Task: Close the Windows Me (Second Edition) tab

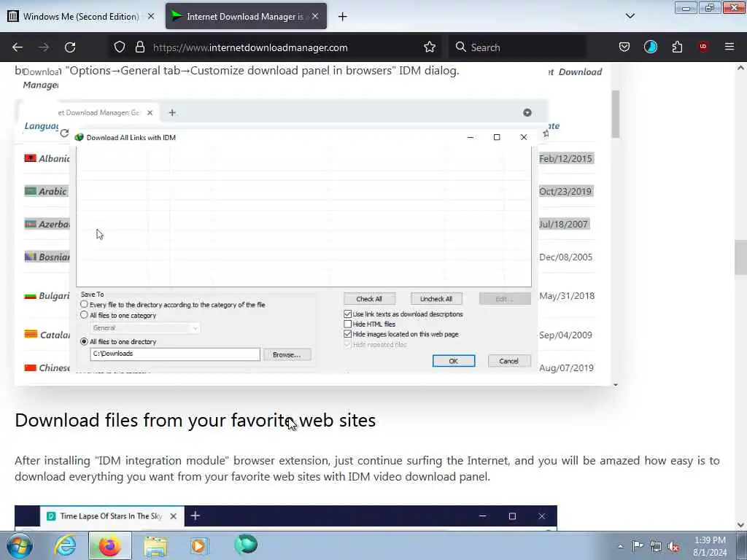Action: click(151, 16)
